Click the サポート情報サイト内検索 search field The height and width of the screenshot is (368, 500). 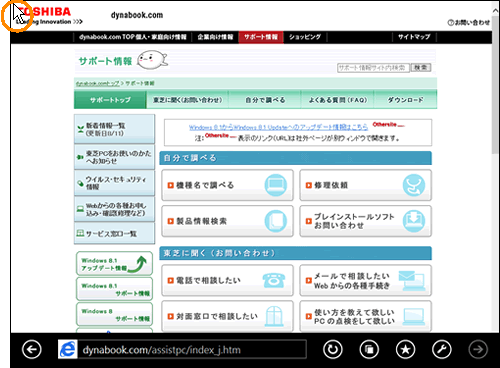[x=373, y=68]
